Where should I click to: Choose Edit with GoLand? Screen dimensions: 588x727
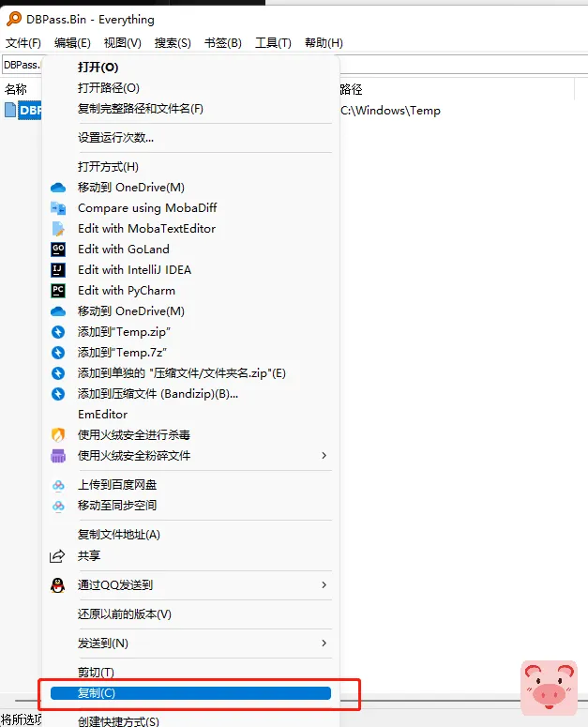click(x=124, y=250)
